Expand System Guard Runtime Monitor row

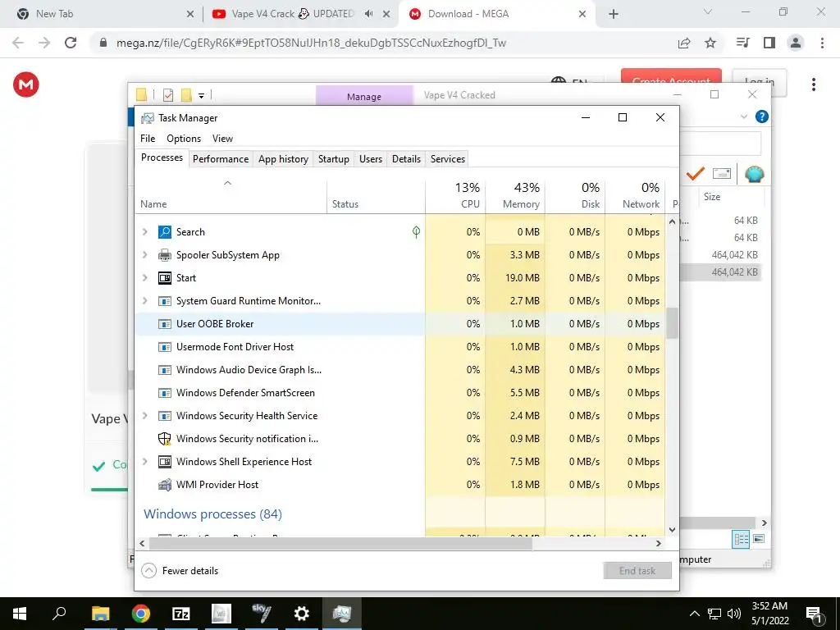144,301
